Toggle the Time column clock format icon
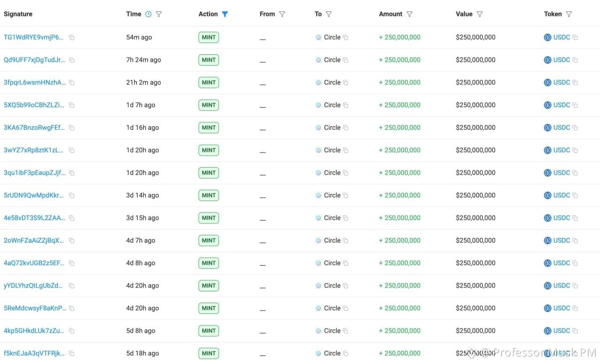Viewport: 600px width, 364px height. pos(149,14)
